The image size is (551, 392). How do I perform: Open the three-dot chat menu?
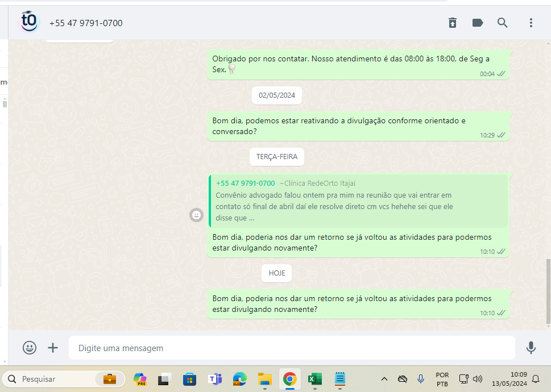tap(531, 23)
